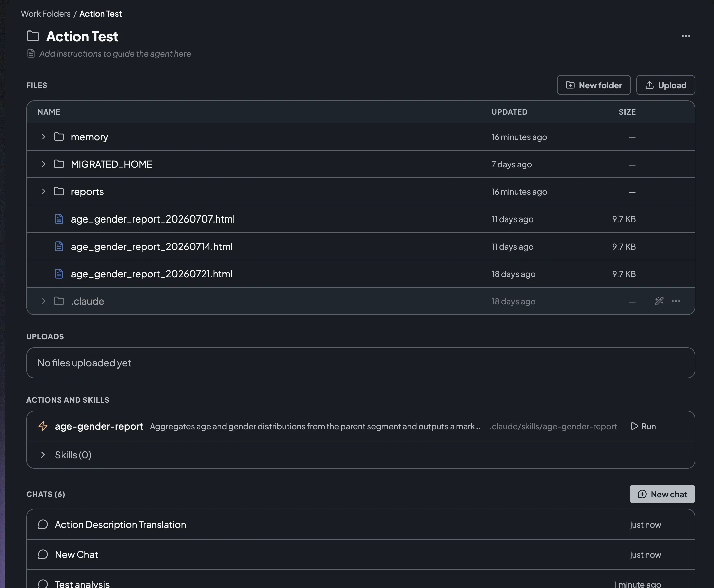Screen dimensions: 714x588
Task: Open the .claude row more options menu
Action: (x=676, y=301)
